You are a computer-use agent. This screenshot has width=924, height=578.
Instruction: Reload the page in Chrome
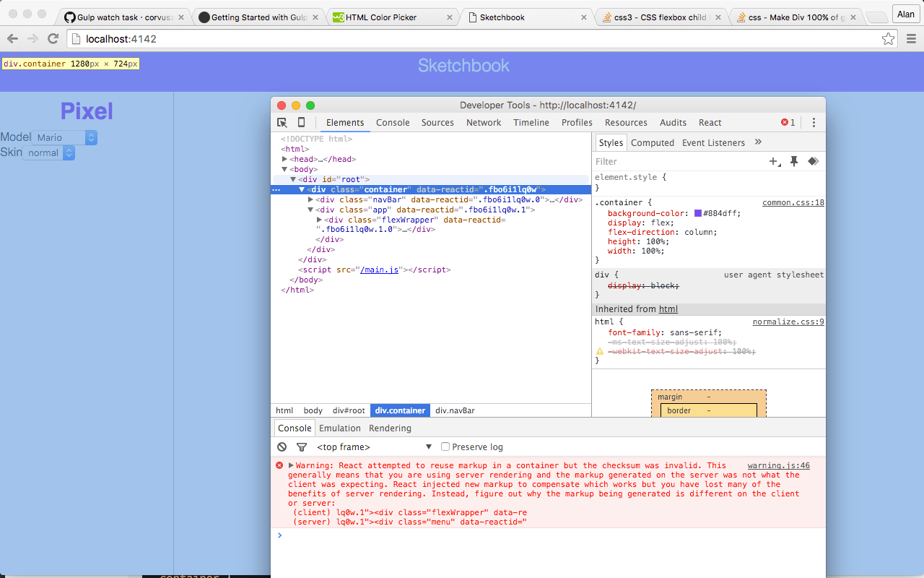click(x=53, y=39)
